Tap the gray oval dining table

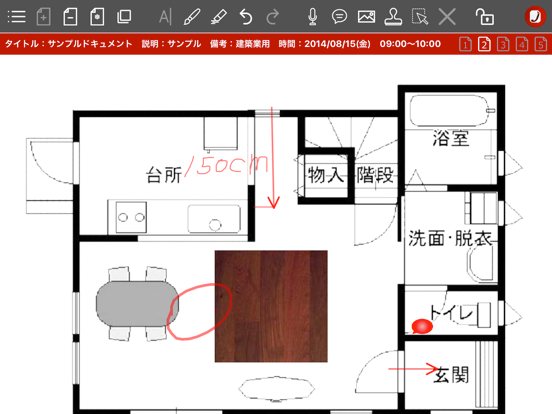pos(137,303)
